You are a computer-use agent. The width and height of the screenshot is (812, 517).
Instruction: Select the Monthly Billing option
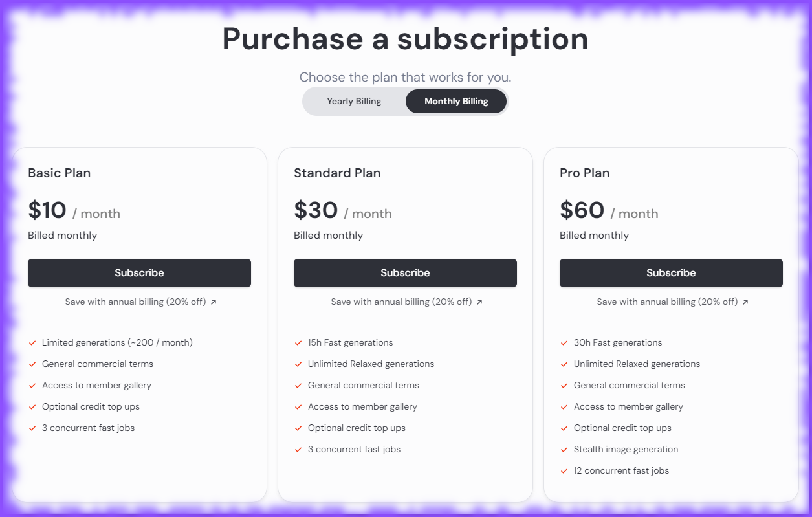456,102
